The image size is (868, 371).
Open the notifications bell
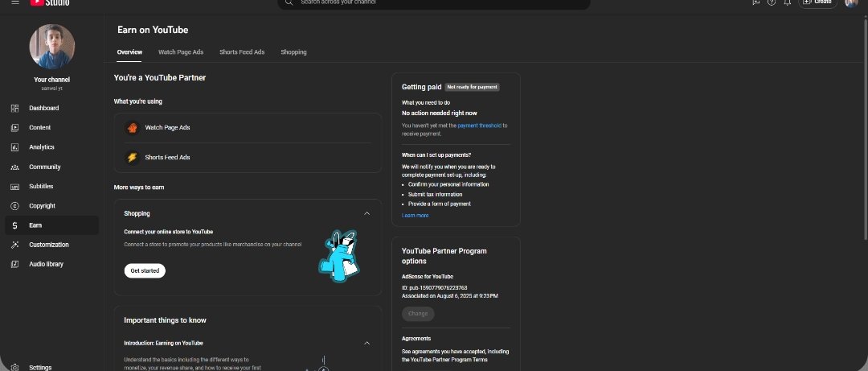click(787, 2)
